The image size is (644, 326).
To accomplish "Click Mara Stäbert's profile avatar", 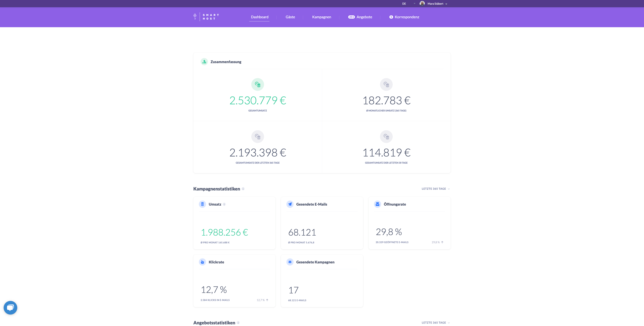I will click(x=422, y=4).
